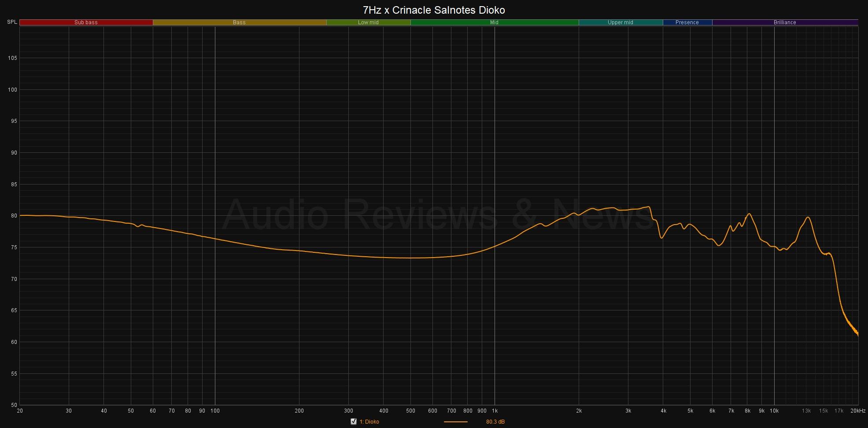Select the Bass frequency band bar

point(239,22)
